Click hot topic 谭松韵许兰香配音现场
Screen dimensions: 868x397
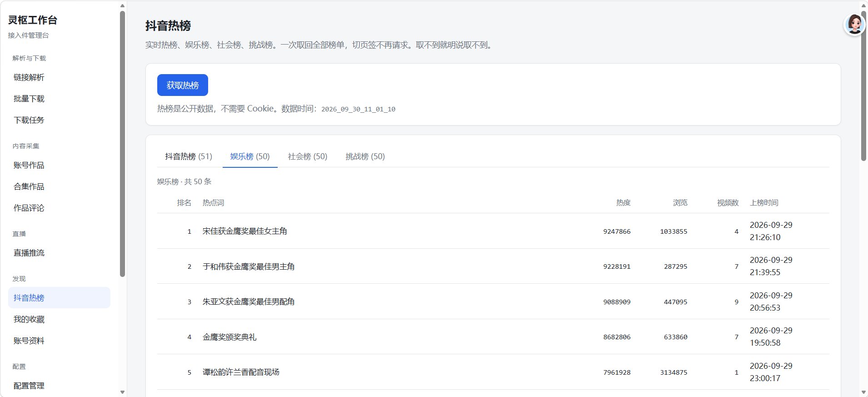[x=241, y=372]
